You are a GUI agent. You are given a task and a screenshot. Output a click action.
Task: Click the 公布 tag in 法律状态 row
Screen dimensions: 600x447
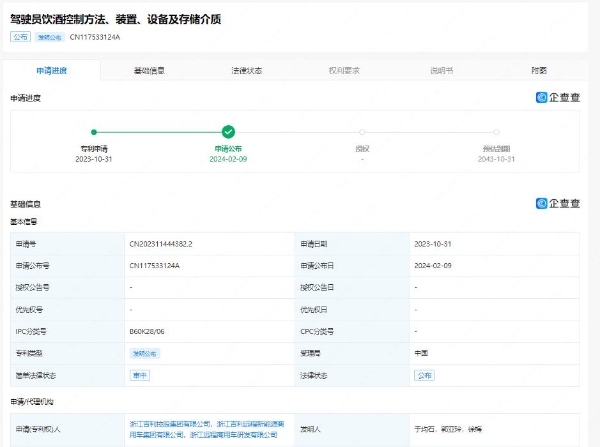click(424, 375)
